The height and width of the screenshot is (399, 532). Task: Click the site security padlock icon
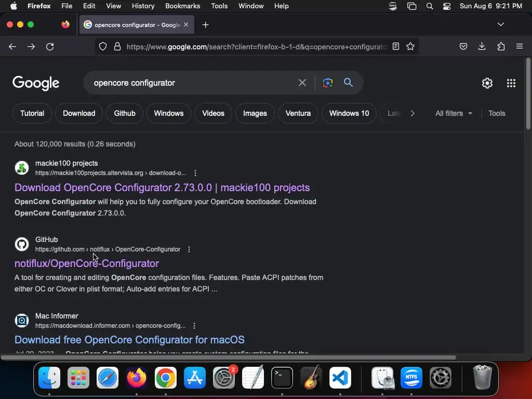click(x=117, y=46)
